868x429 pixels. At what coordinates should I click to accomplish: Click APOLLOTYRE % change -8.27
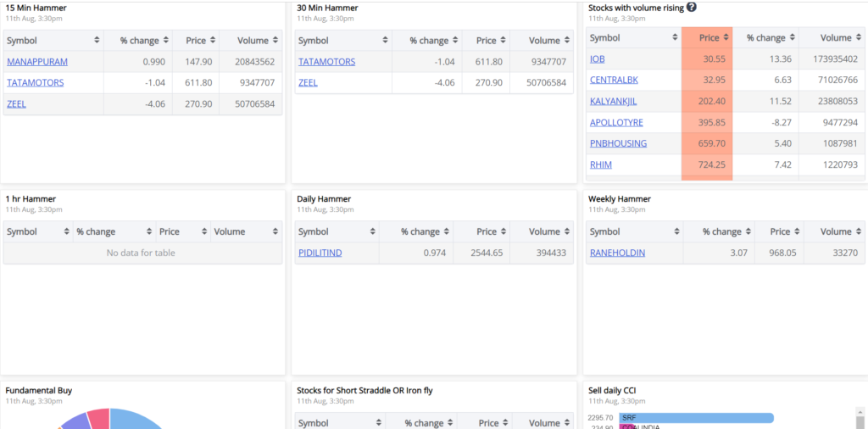(x=781, y=122)
